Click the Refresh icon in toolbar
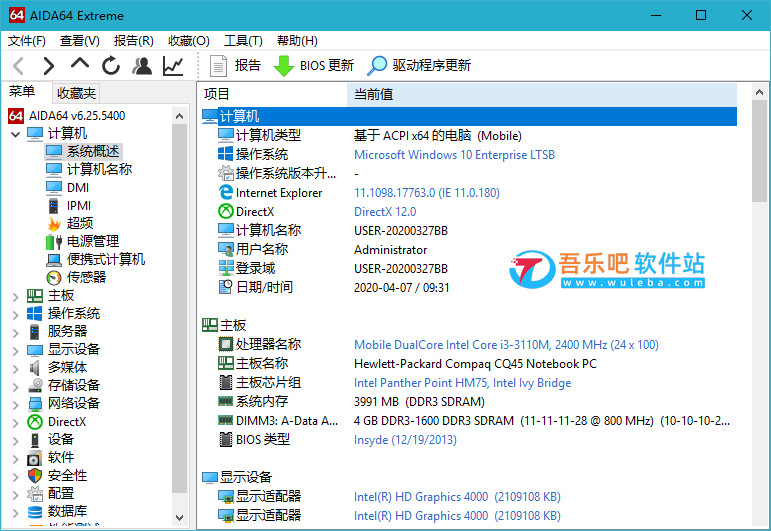This screenshot has height=531, width=771. click(x=111, y=65)
